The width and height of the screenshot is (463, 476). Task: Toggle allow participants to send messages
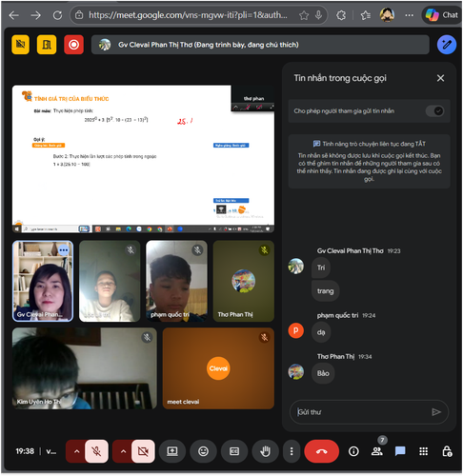pyautogui.click(x=434, y=111)
